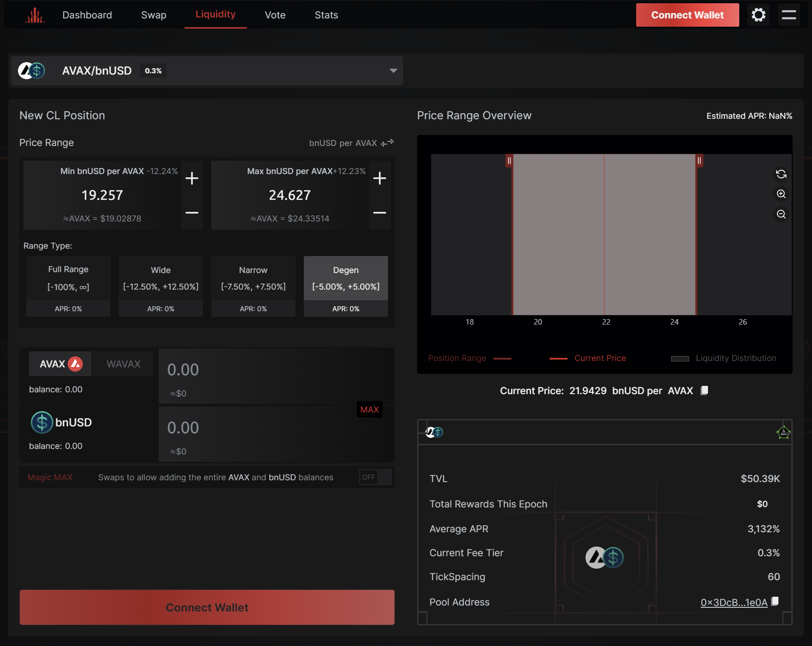This screenshot has width=812, height=646.
Task: Click the MAX button
Action: (x=370, y=409)
